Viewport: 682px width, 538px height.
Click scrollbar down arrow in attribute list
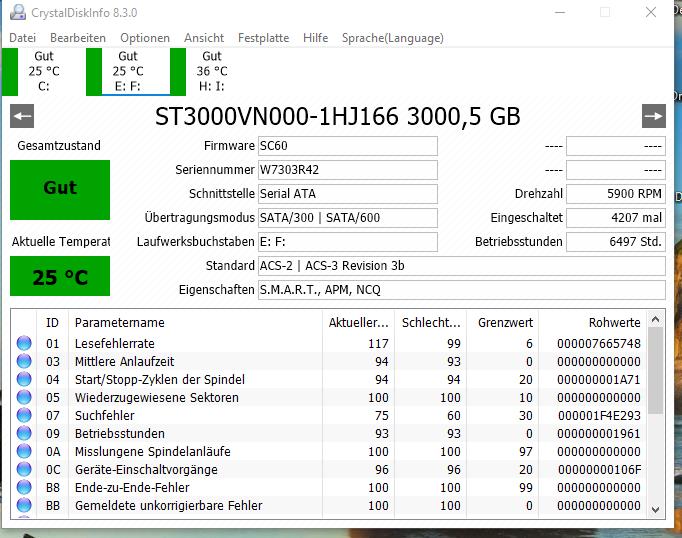(x=656, y=509)
